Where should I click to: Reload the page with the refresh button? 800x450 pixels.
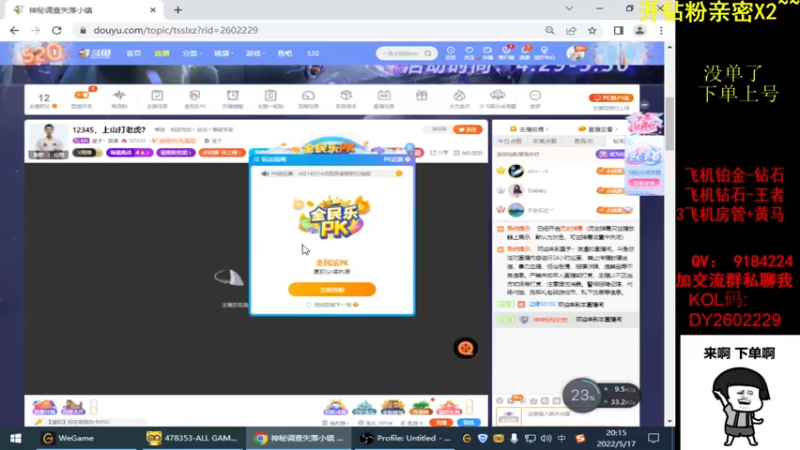[x=57, y=31]
